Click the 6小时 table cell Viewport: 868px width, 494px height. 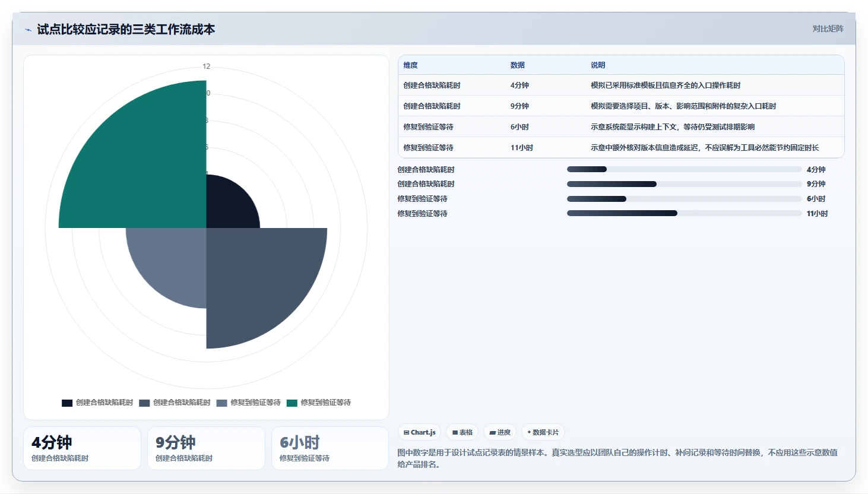click(519, 127)
